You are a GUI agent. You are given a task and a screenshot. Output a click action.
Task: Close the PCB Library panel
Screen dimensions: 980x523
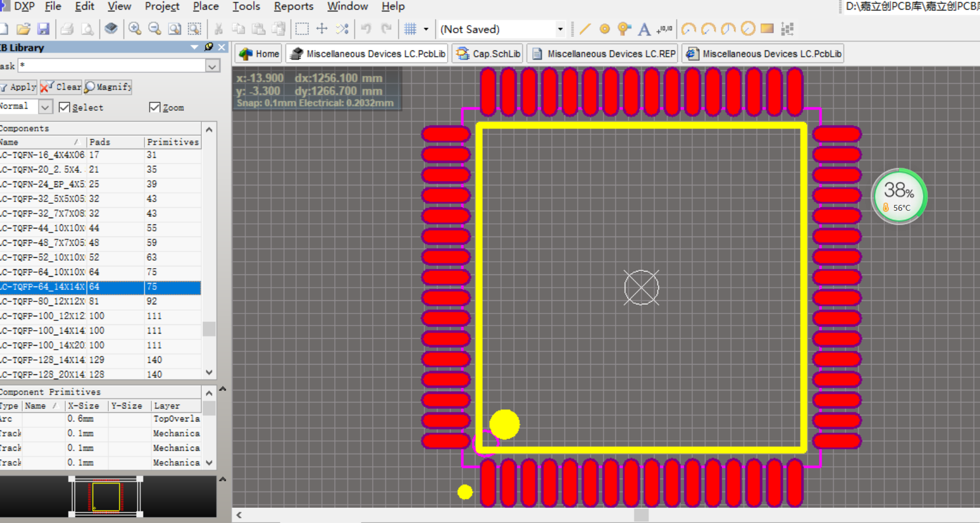[222, 47]
